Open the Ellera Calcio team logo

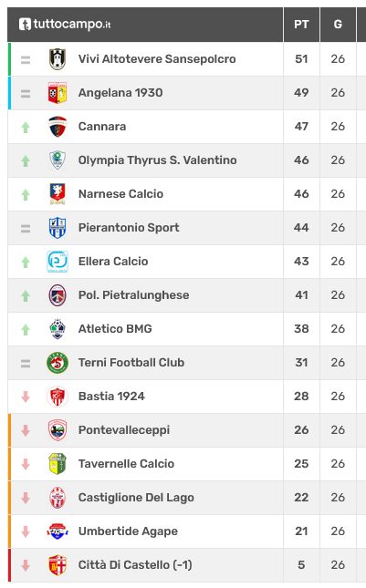click(58, 262)
